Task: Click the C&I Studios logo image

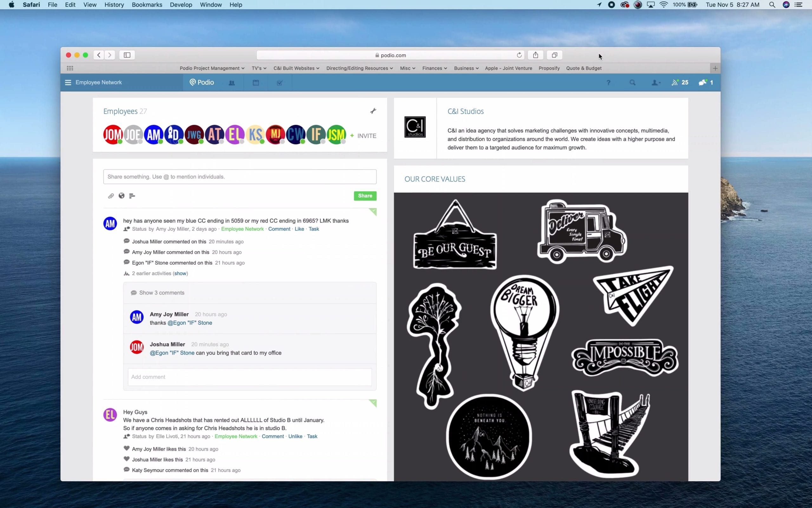Action: pyautogui.click(x=415, y=127)
